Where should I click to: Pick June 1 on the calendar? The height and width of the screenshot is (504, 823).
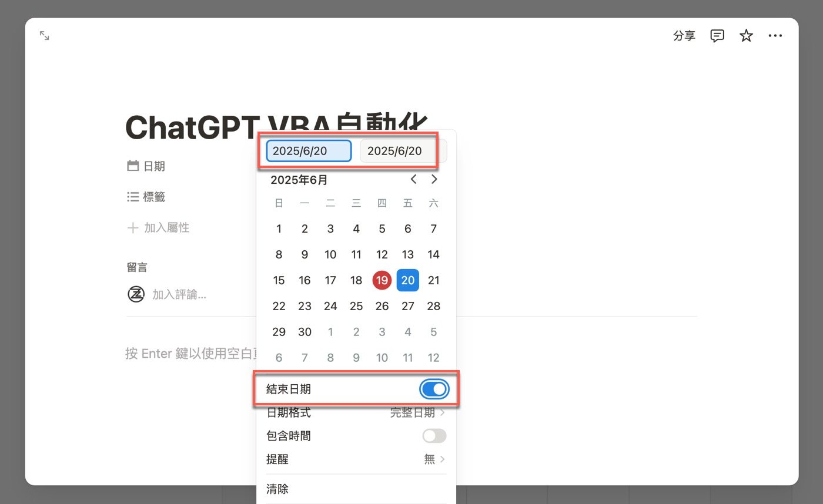pyautogui.click(x=279, y=229)
